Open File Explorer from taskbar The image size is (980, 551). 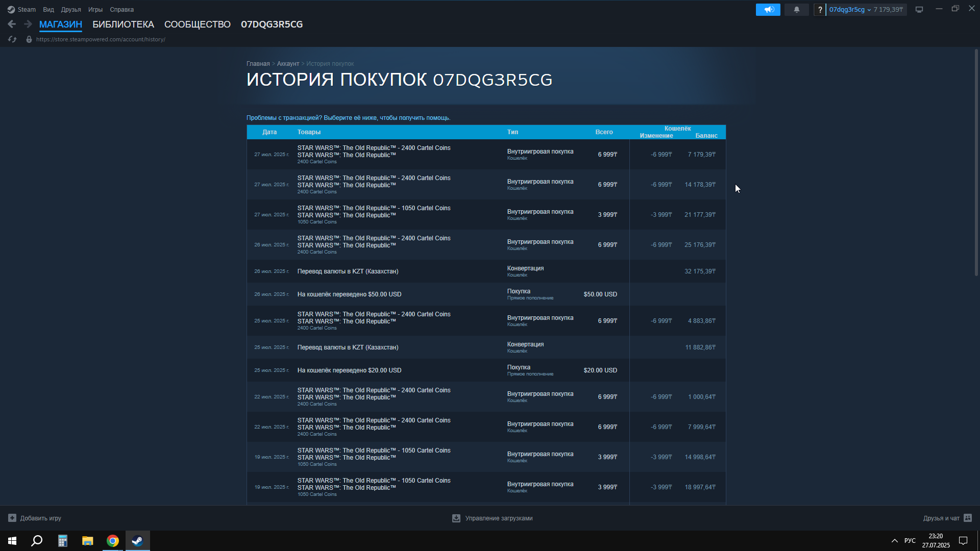(87, 541)
